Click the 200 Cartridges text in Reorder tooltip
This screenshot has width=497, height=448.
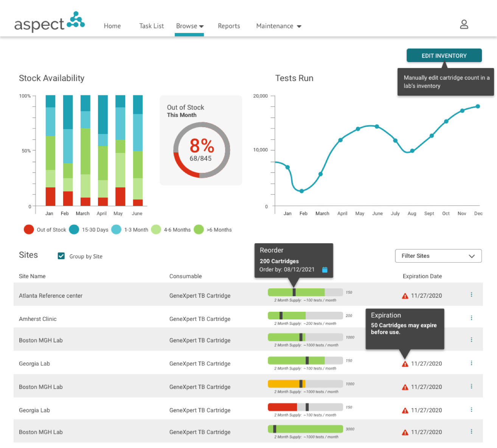pyautogui.click(x=279, y=261)
